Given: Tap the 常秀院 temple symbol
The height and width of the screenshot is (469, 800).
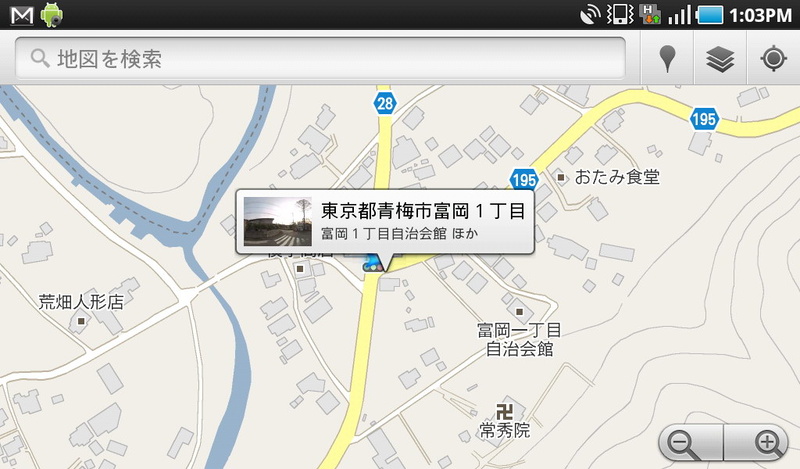Looking at the screenshot, I should (504, 410).
